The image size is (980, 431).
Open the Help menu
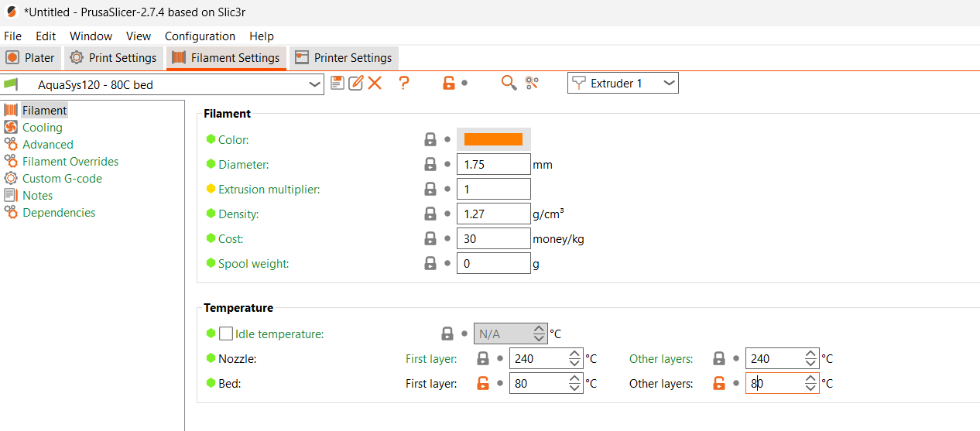(262, 36)
